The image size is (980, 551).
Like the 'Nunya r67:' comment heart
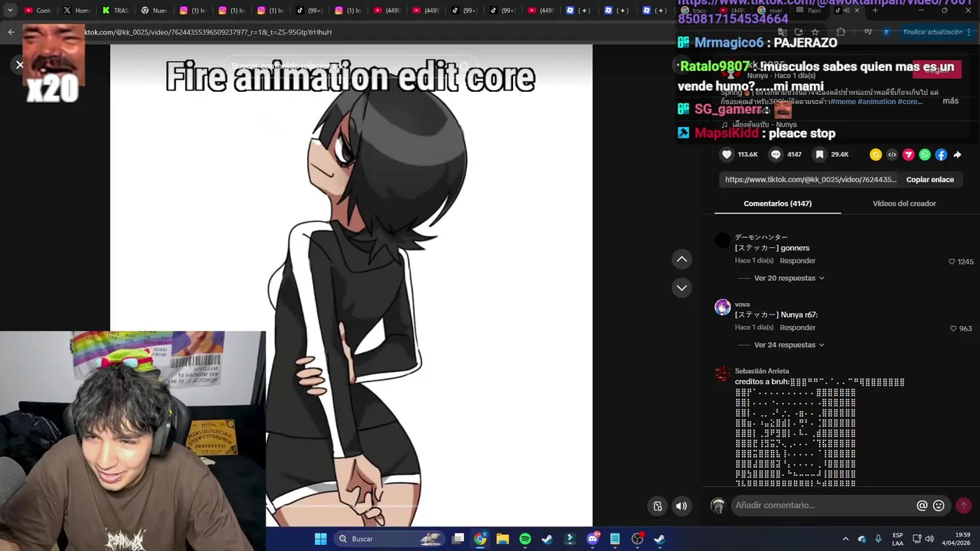tap(953, 328)
